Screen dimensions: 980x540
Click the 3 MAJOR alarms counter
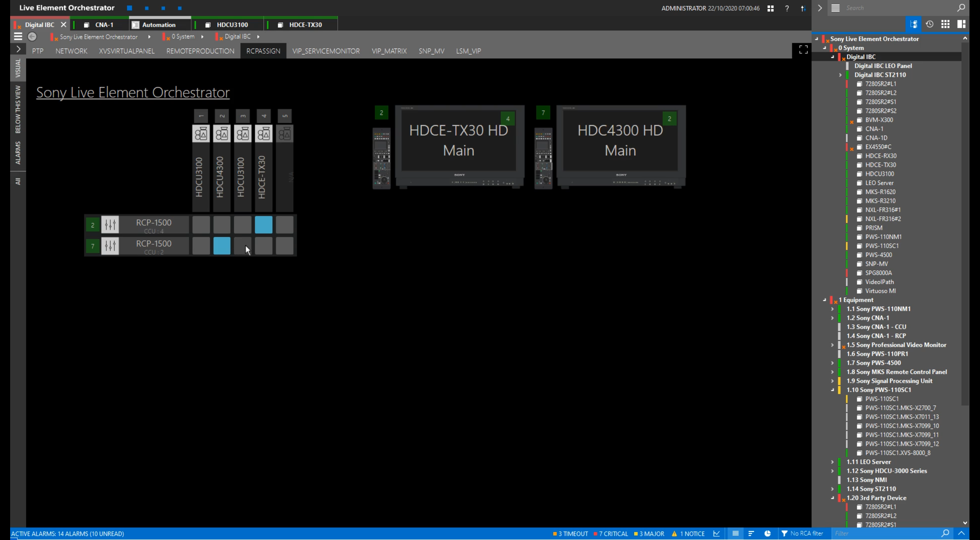coord(649,534)
